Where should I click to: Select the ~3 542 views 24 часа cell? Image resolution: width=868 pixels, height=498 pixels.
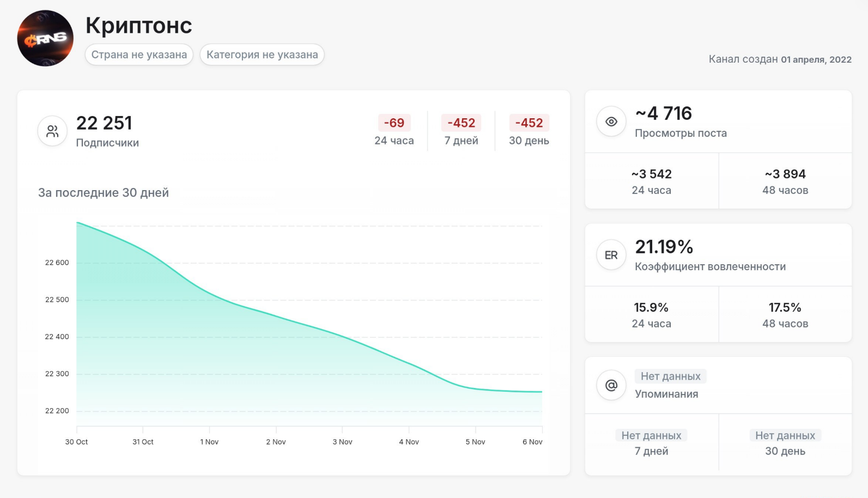tap(651, 181)
